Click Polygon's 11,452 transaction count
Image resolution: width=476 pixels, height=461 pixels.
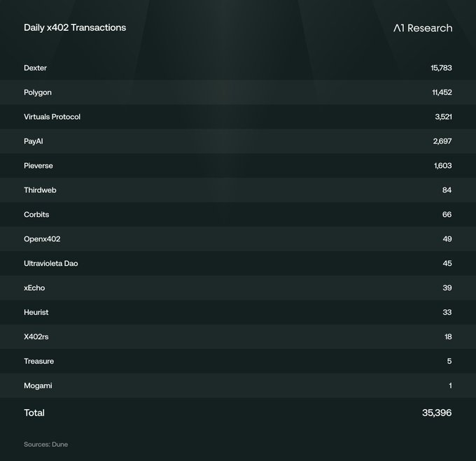coord(442,92)
